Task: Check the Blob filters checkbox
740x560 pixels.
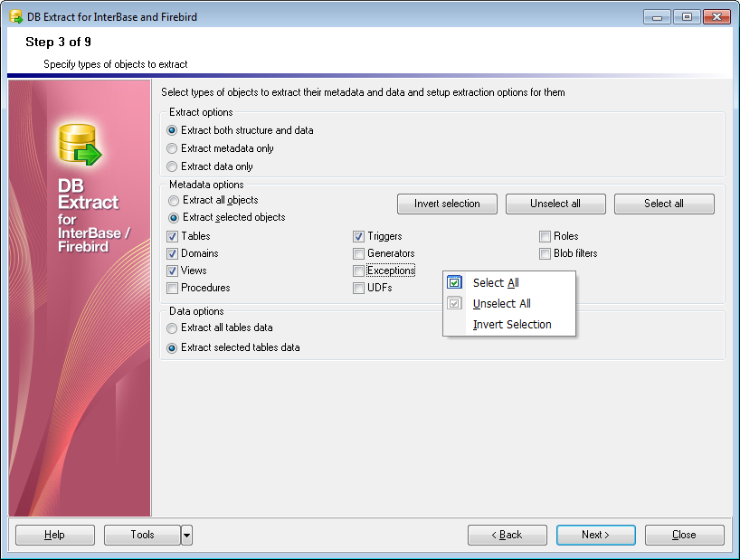Action: (x=545, y=253)
